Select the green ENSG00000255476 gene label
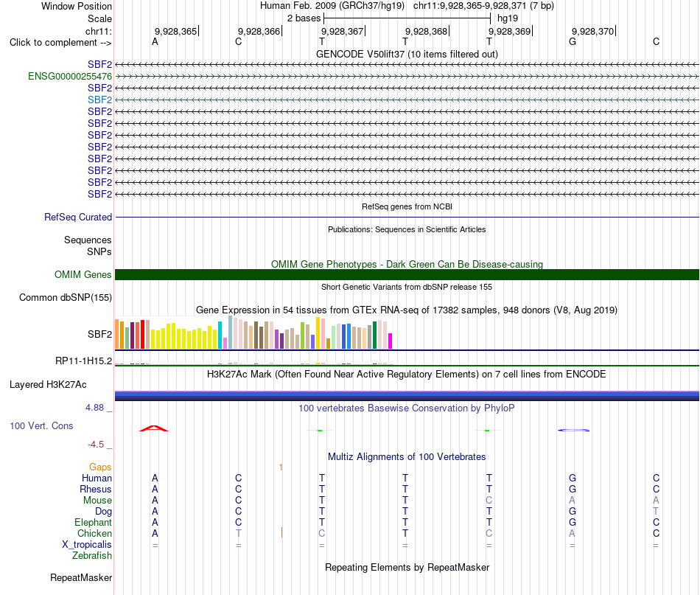This screenshot has height=595, width=700. coord(70,77)
